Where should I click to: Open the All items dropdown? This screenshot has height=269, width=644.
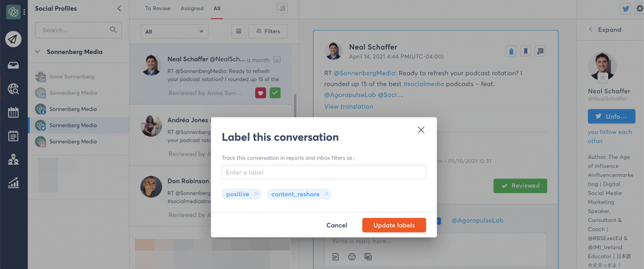(175, 31)
